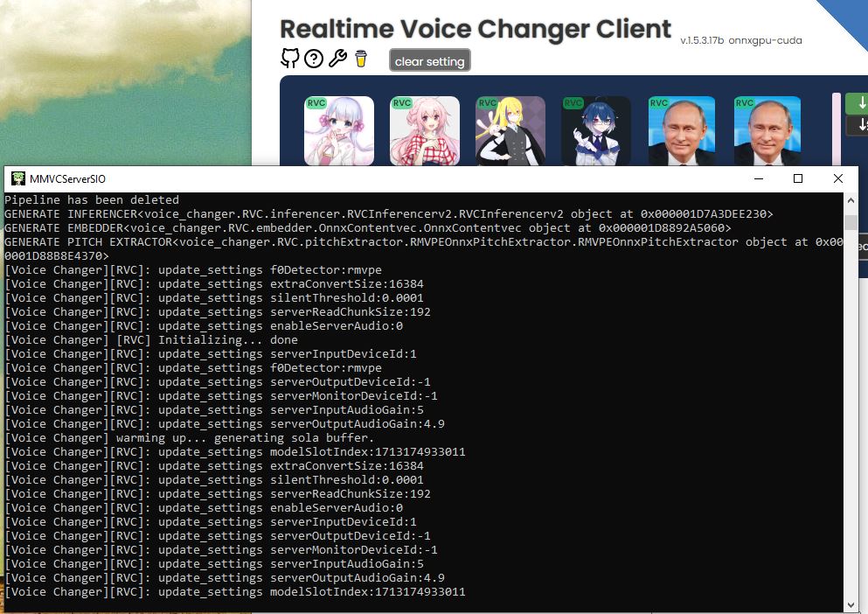Click the 'GENERATE INFERENCER' console line
Image resolution: width=868 pixels, height=614 pixels.
point(389,214)
